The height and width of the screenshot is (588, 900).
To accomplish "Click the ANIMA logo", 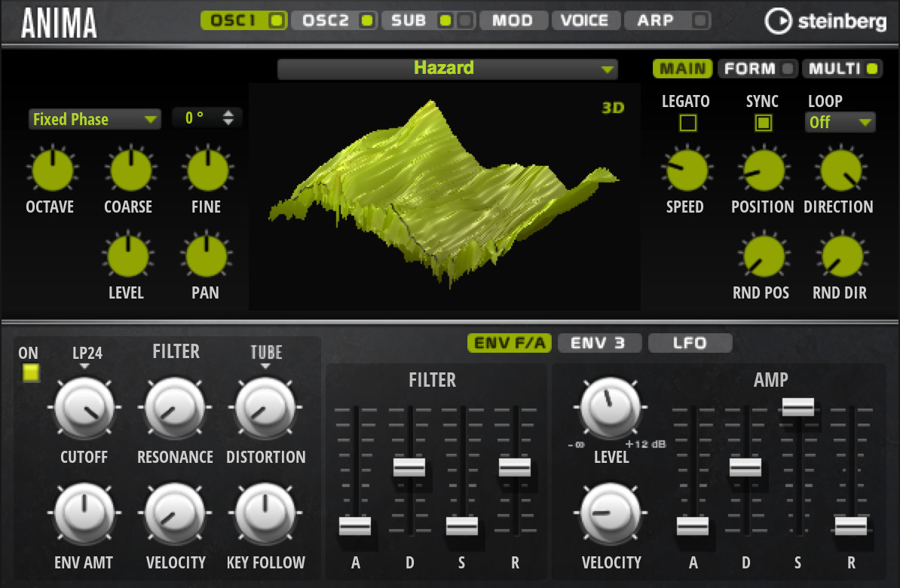I will (x=59, y=23).
